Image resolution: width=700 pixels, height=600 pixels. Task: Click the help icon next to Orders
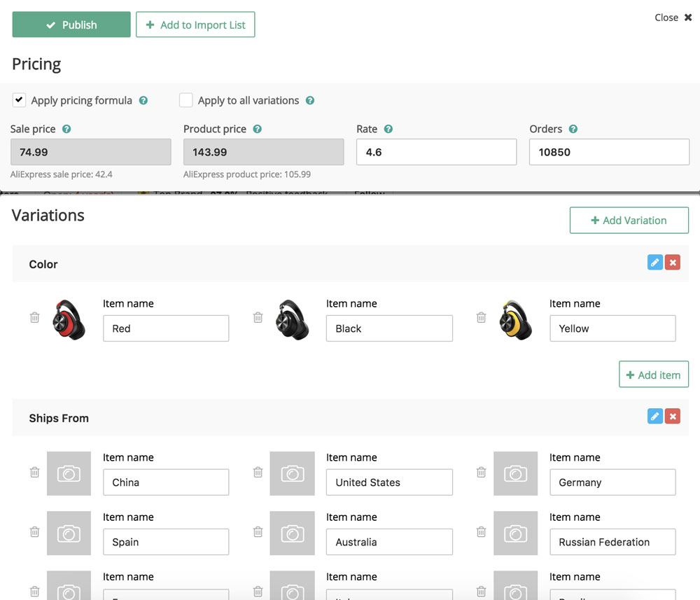(x=573, y=130)
